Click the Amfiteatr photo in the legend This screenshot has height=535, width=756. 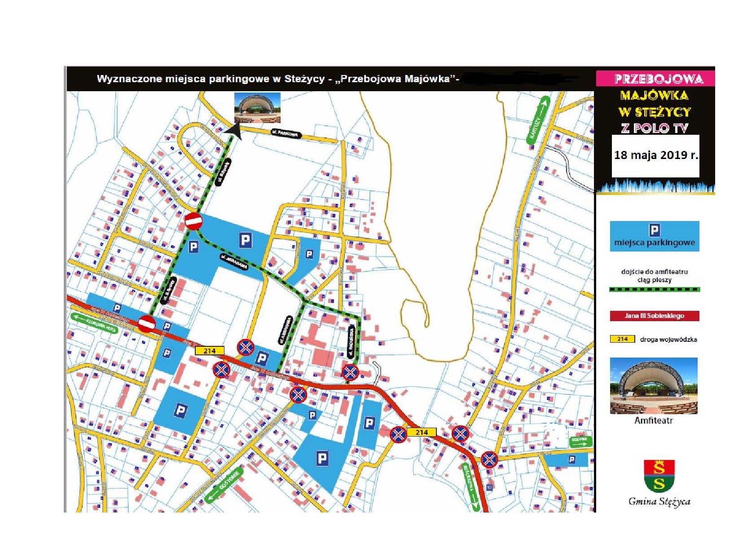click(x=654, y=386)
